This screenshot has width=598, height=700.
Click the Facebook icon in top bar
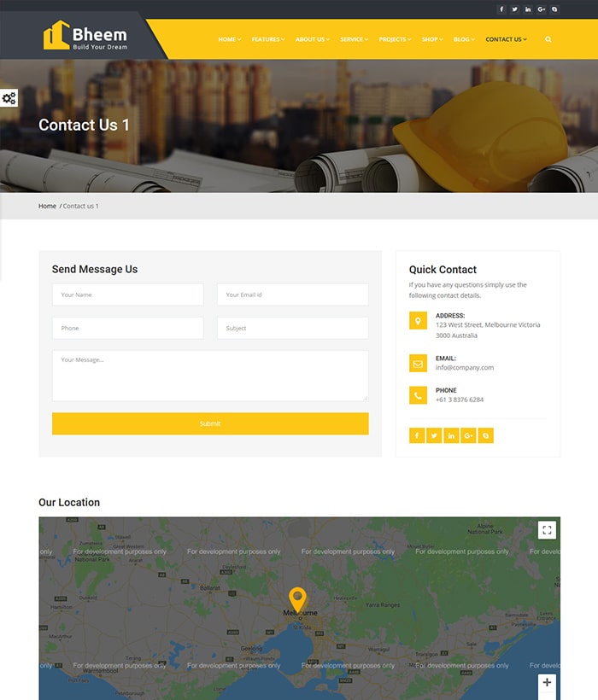pyautogui.click(x=501, y=9)
